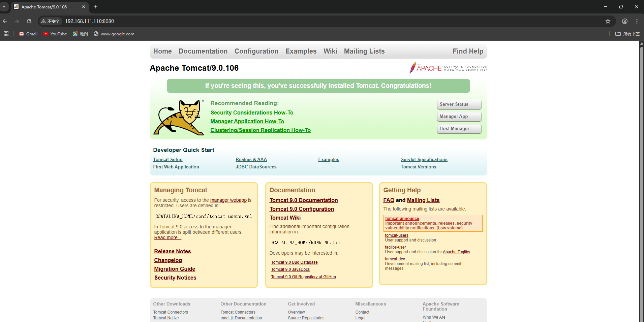The image size is (644, 322).
Task: Open the taglibs-user mailing list link
Action: [395, 247]
